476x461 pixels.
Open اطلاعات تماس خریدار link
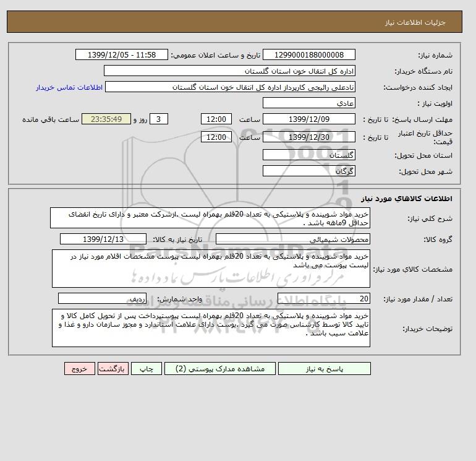(69, 87)
